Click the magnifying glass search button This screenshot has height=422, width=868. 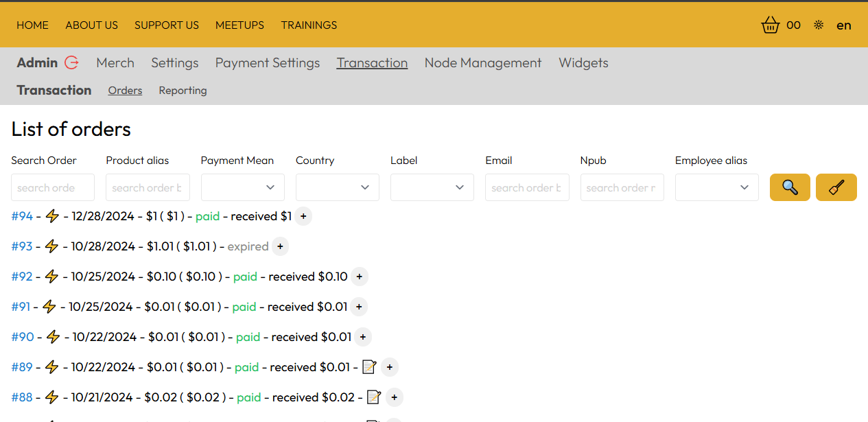click(x=790, y=187)
